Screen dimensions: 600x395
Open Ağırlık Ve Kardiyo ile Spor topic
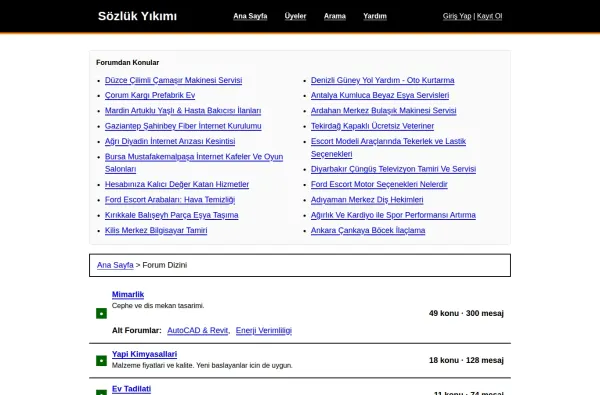click(x=393, y=215)
